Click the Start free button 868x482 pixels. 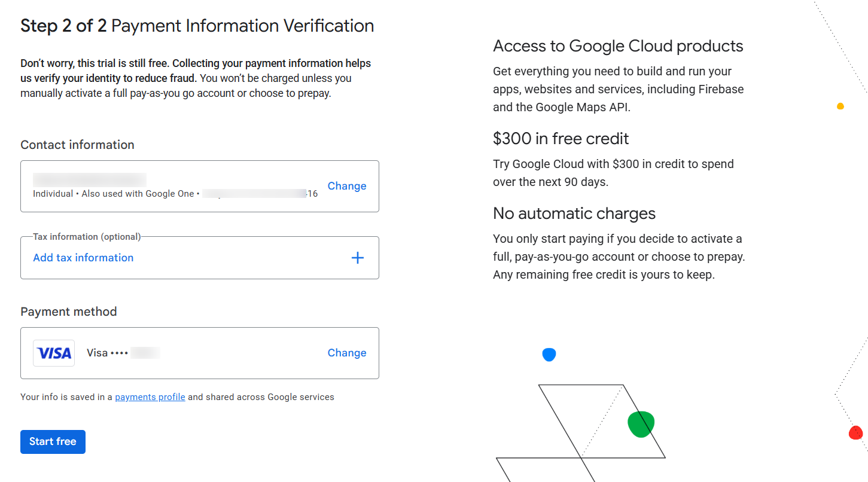coord(53,442)
